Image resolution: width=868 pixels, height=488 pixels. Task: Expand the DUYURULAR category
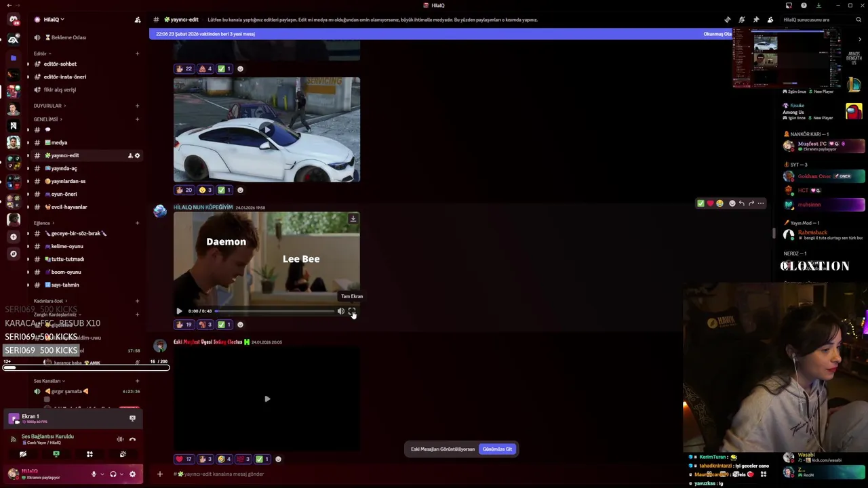tap(49, 106)
